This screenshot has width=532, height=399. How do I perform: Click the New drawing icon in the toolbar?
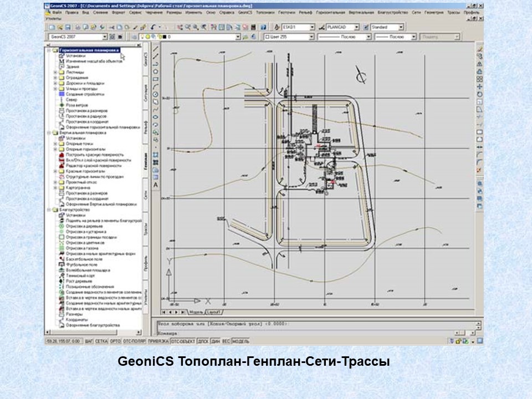pyautogui.click(x=52, y=27)
